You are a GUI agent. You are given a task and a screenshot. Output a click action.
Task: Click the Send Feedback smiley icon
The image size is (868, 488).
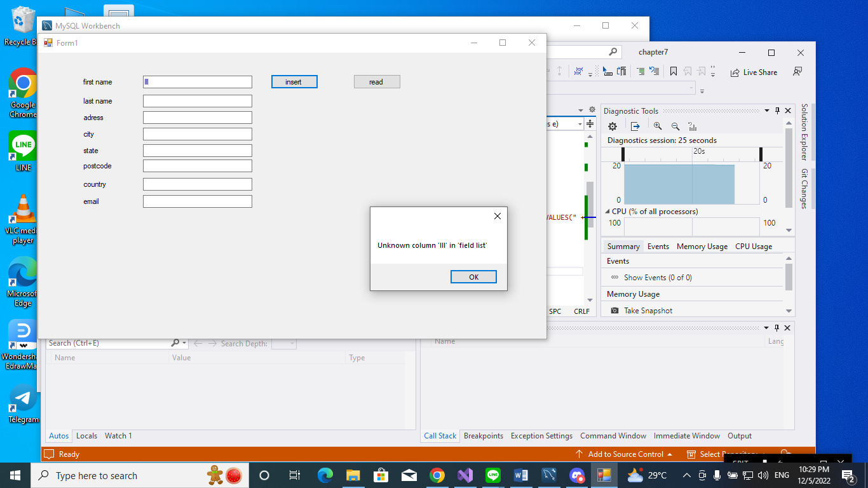click(x=797, y=72)
